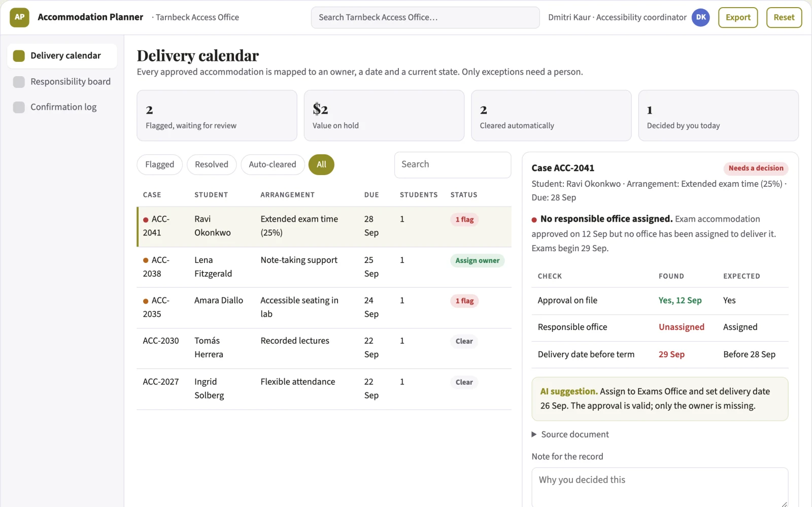Select the Auto-cleared filter
This screenshot has height=507, width=812.
click(273, 164)
